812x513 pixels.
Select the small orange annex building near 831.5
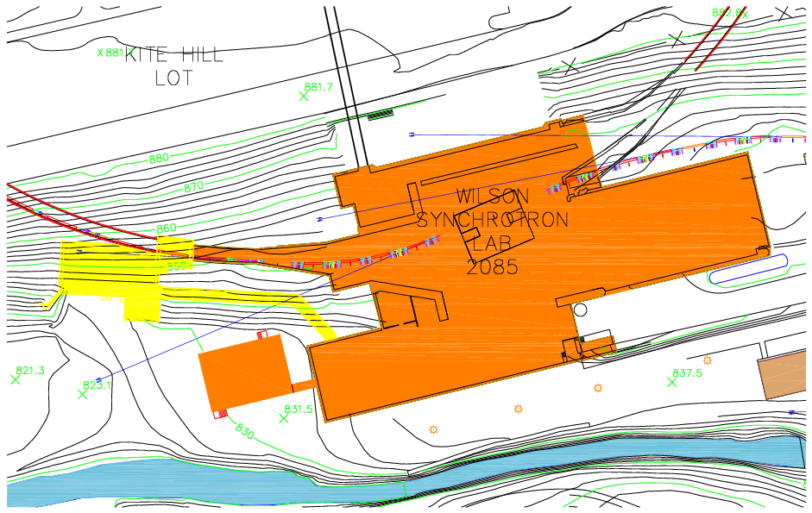point(247,372)
